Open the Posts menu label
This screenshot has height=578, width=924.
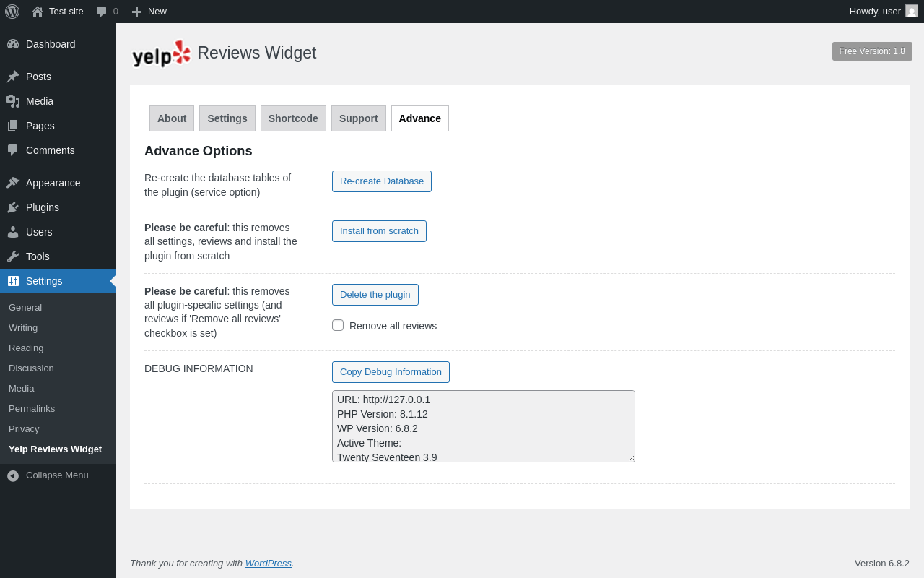[x=38, y=77]
